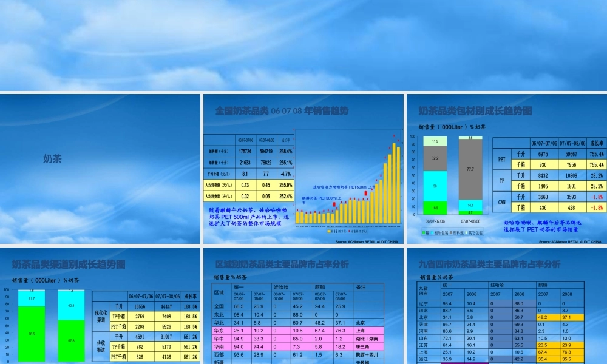Open the 全国奶茶品类销售趋势 slide
The width and height of the screenshot is (607, 364).
303,169
